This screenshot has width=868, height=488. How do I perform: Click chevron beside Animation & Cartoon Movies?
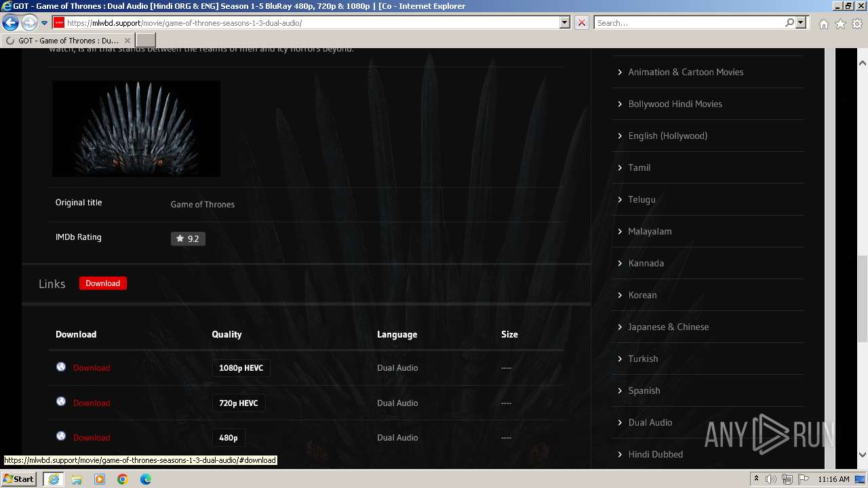click(620, 72)
